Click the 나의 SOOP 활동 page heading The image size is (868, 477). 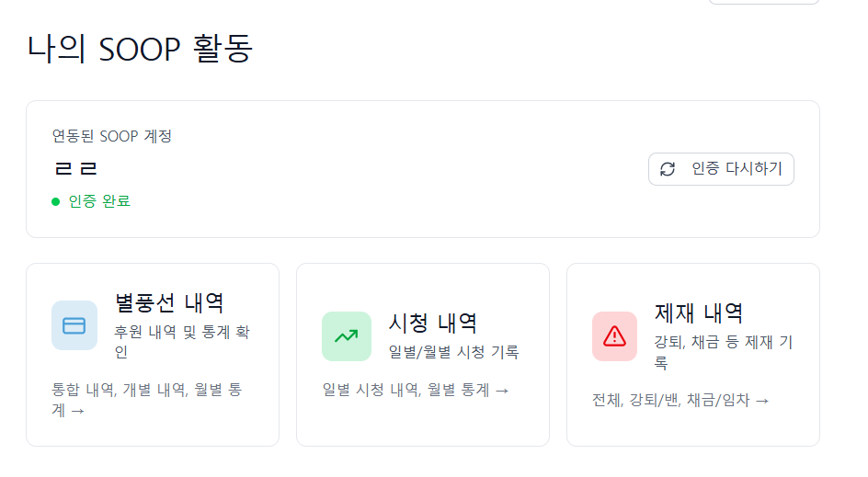pos(139,49)
